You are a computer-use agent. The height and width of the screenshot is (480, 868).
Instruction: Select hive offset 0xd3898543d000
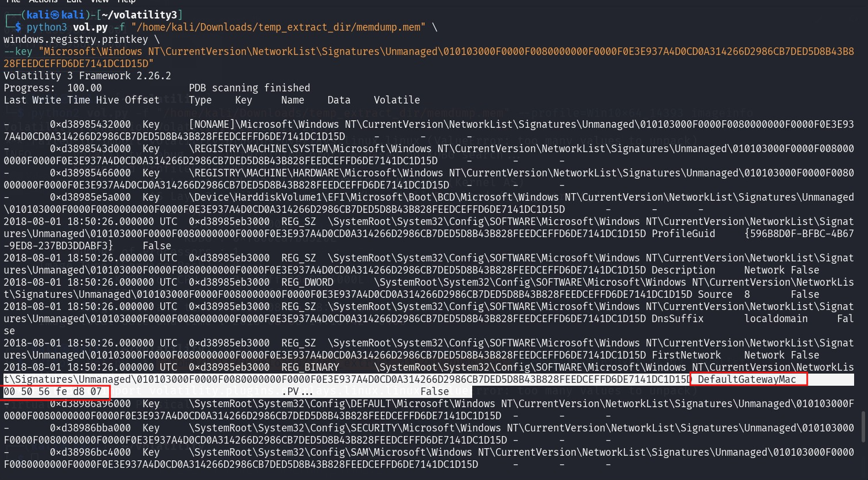pyautogui.click(x=90, y=149)
